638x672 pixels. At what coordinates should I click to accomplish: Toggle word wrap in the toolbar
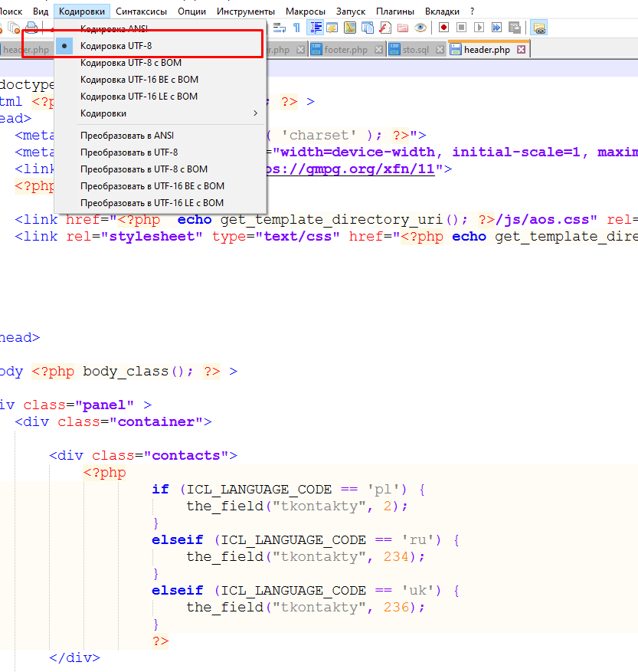(280, 28)
